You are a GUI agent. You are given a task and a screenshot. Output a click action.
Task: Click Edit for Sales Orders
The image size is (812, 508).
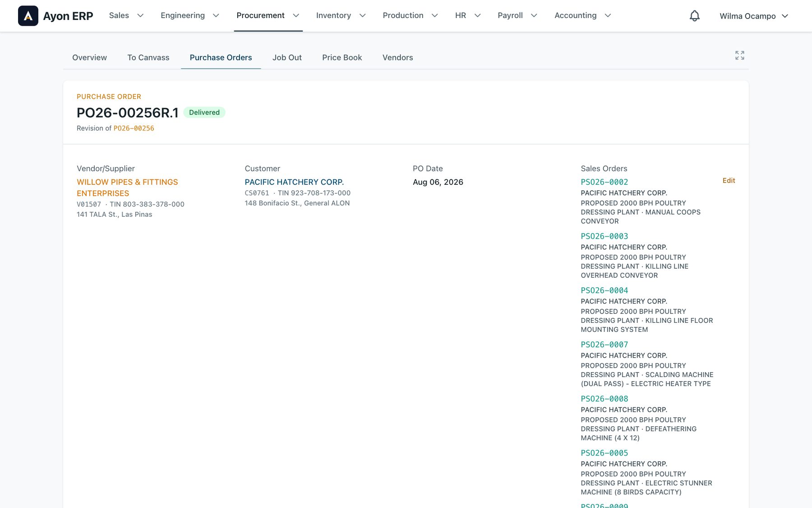coord(729,181)
